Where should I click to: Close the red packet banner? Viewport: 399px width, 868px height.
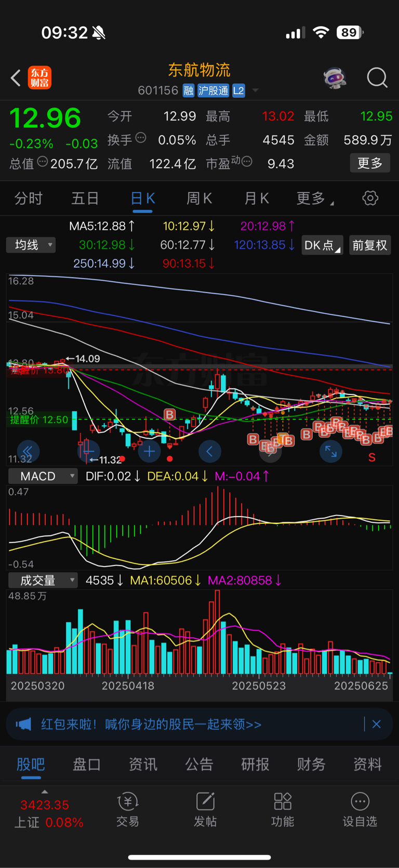coord(377,724)
